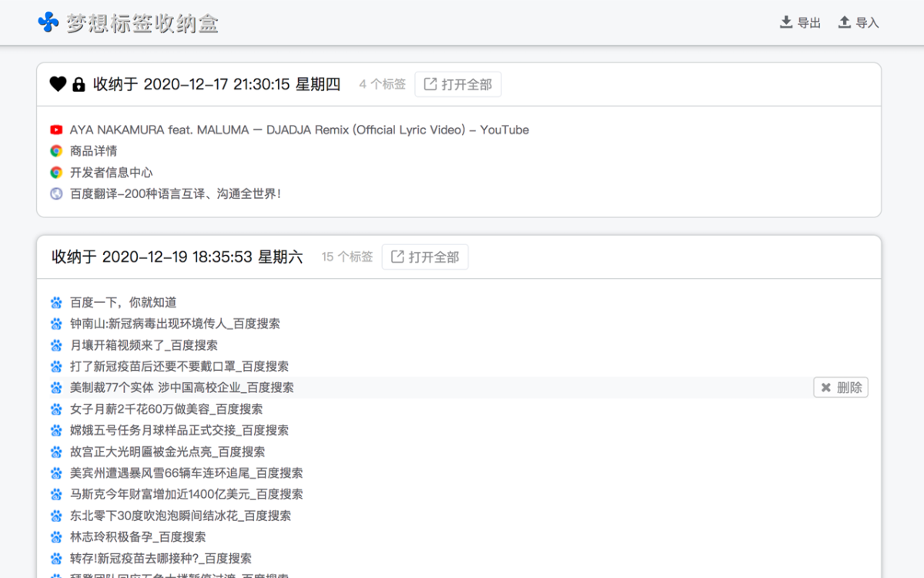The width and height of the screenshot is (924, 578).
Task: Toggle the heart favorite icon on first group
Action: (x=58, y=85)
